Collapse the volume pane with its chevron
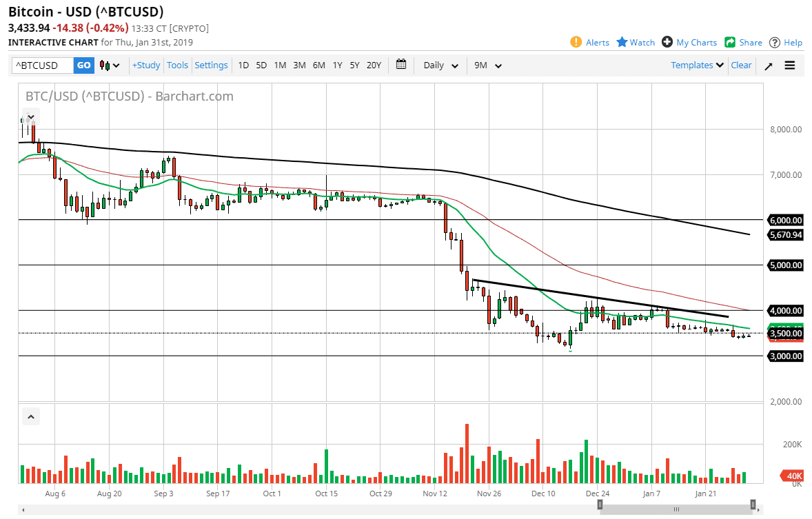Image resolution: width=812 pixels, height=519 pixels. coord(30,416)
